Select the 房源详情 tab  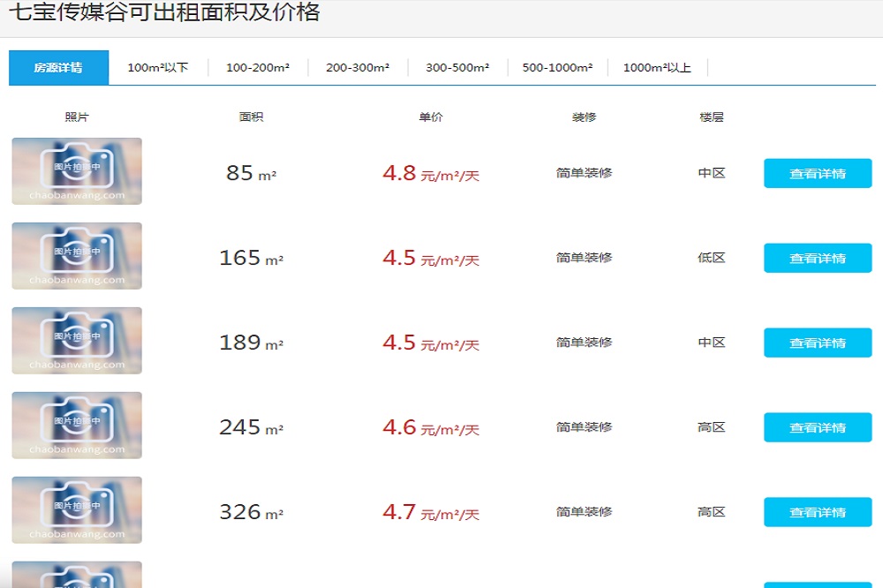58,68
